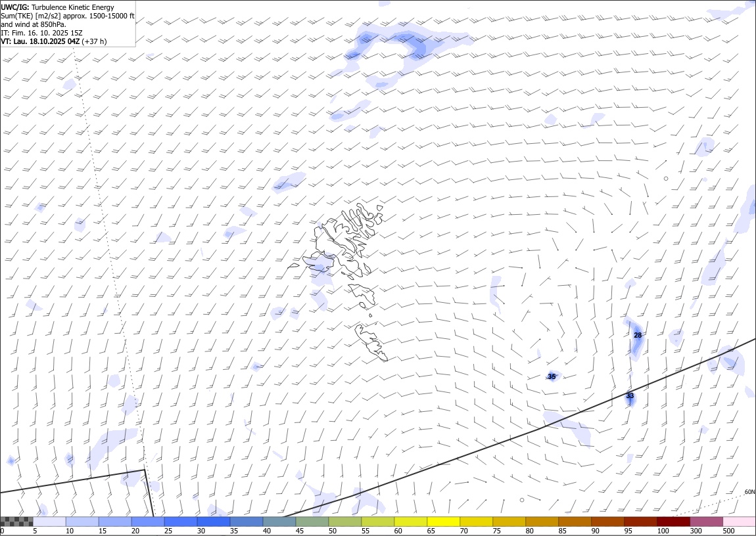Click the pale pink above-500 legend swatch
The image size is (756, 536).
coord(739,522)
